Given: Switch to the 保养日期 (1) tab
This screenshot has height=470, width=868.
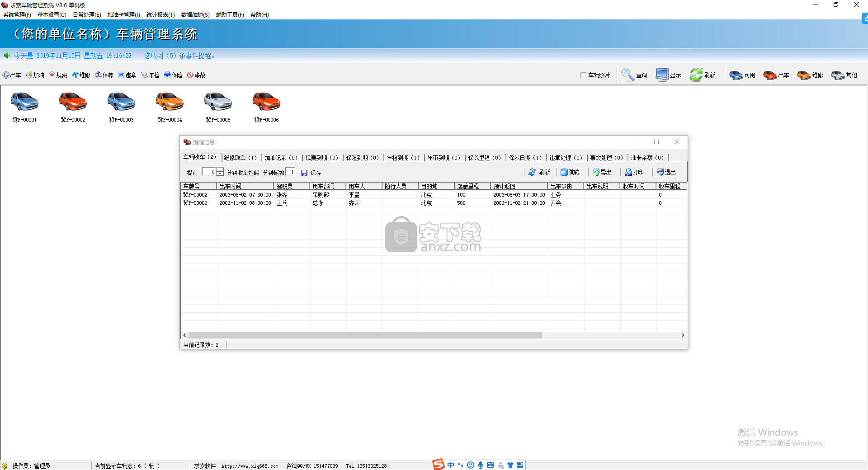Looking at the screenshot, I should (525, 158).
